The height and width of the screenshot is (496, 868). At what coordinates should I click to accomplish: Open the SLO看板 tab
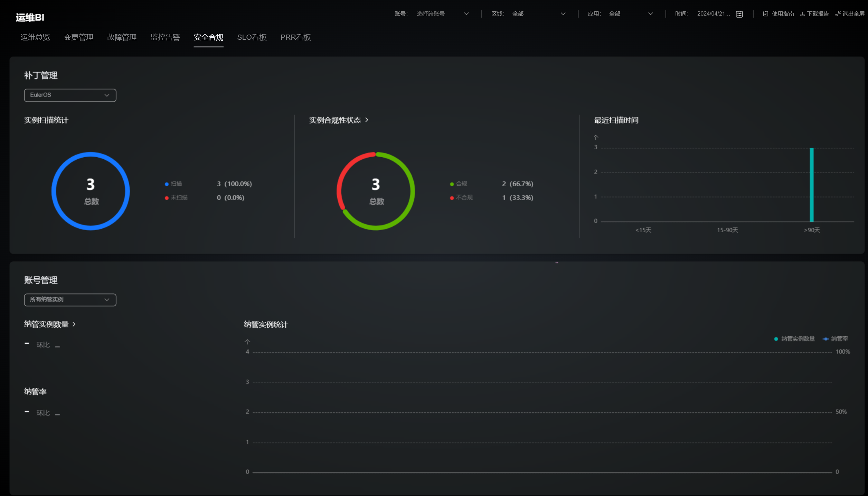(252, 37)
